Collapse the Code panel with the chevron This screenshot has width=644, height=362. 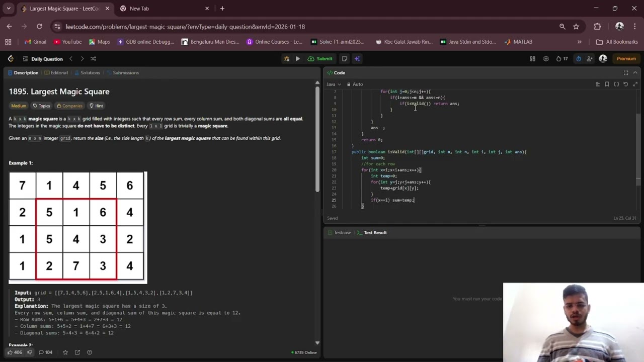[635, 73]
